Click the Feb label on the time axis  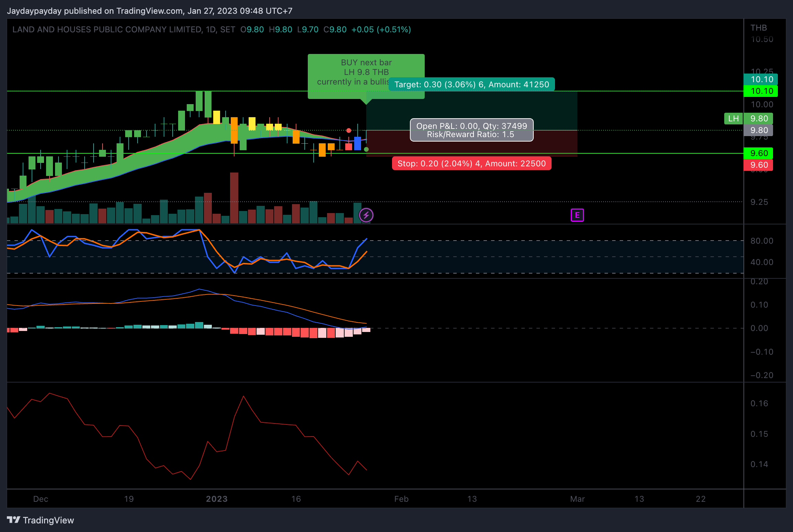click(x=401, y=499)
